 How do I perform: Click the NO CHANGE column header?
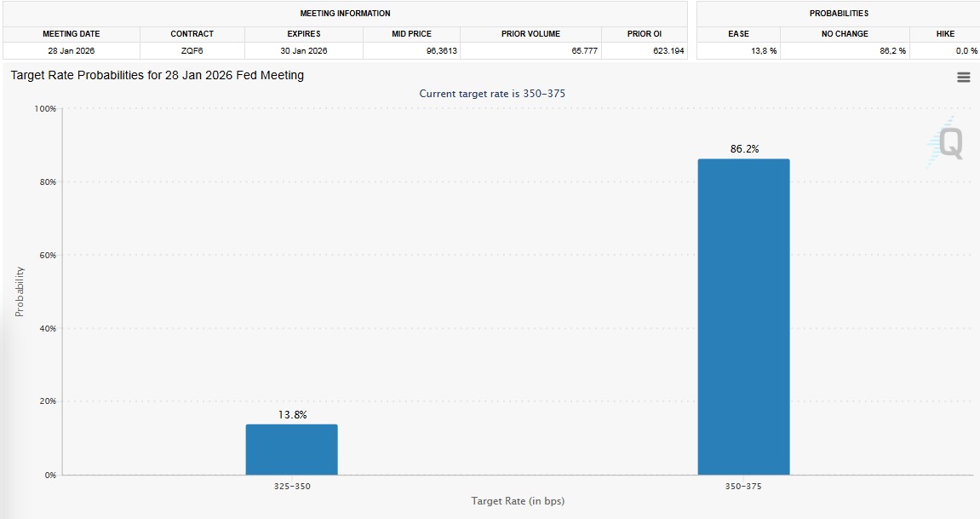(845, 34)
